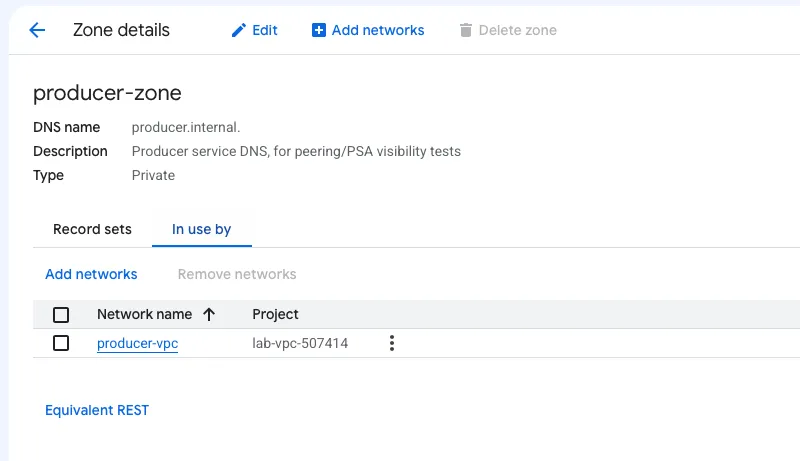Click the producer.internal. DNS name value
This screenshot has height=461, width=800.
pos(186,127)
